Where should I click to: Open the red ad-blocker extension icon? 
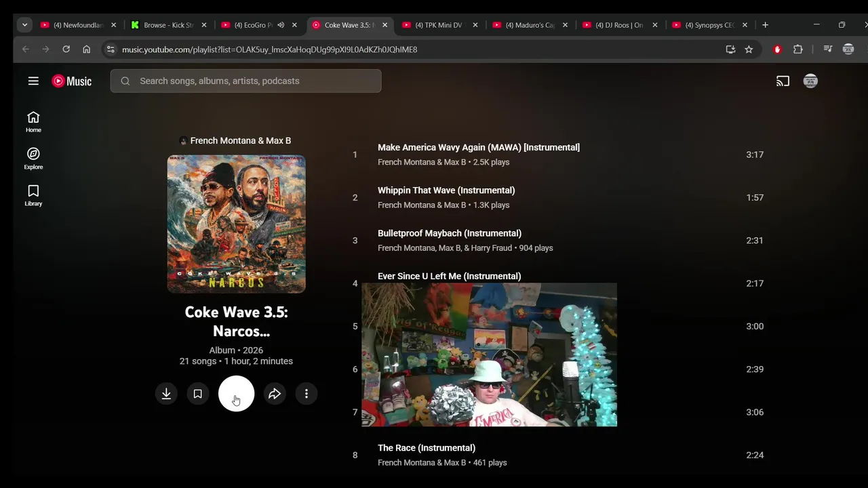pyautogui.click(x=778, y=49)
